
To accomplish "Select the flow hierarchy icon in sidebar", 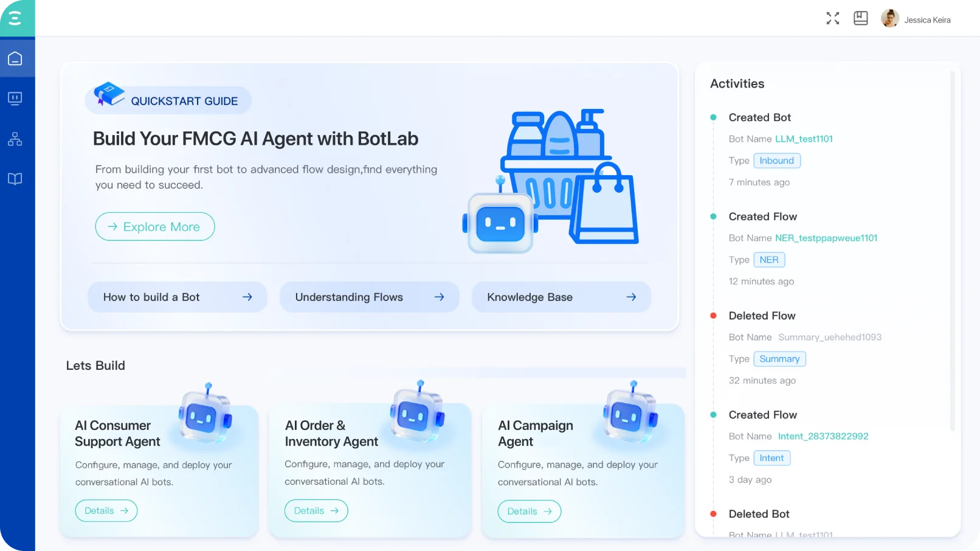I will [x=15, y=139].
